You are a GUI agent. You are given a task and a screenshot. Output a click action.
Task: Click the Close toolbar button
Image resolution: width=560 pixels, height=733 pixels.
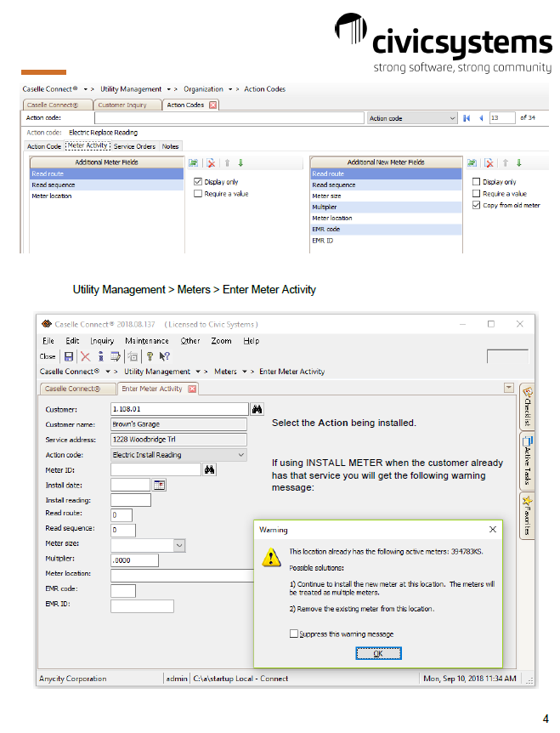coord(48,356)
